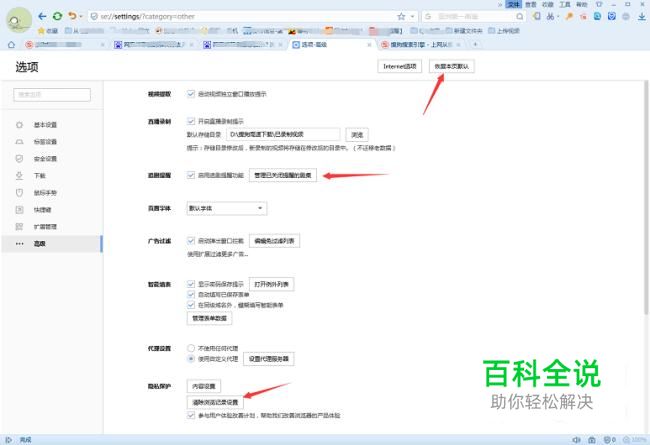
Task: Go back with the blue back arrow
Action: click(x=42, y=16)
